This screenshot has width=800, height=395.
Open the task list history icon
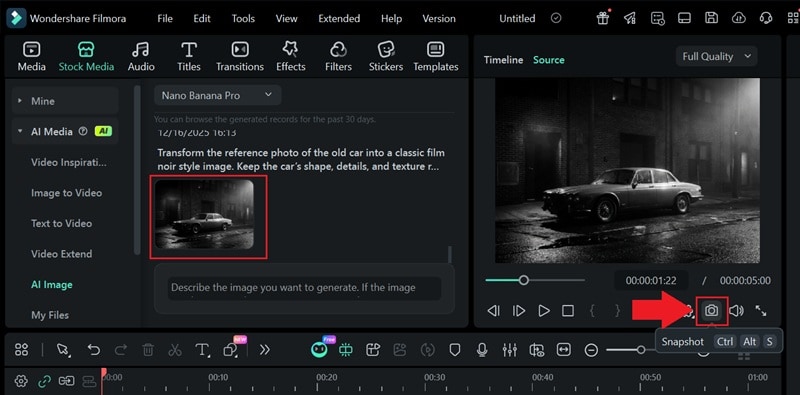tap(657, 18)
